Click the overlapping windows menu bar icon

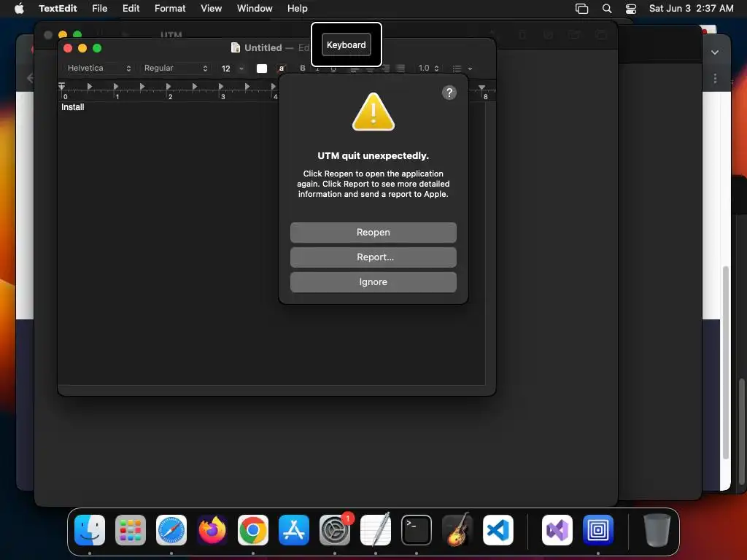(x=581, y=9)
